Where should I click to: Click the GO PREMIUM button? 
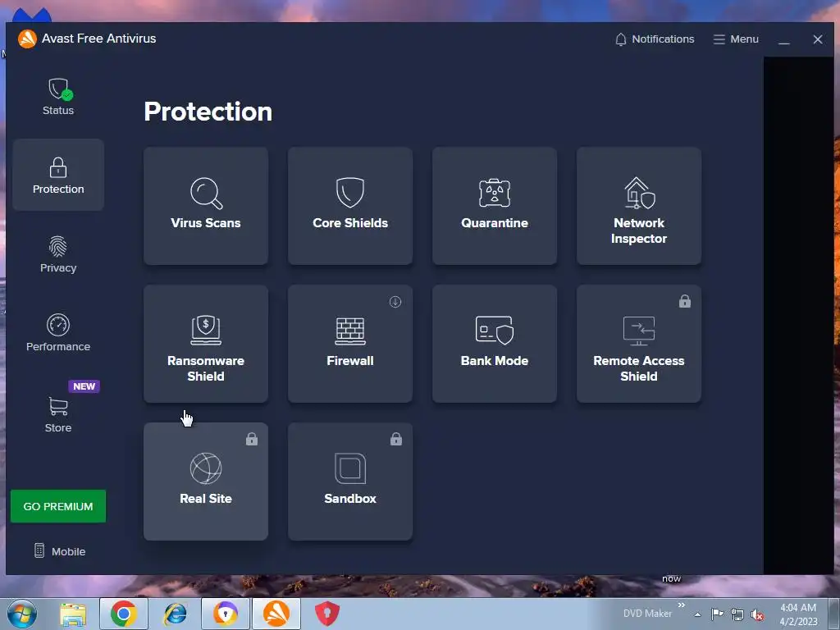click(x=58, y=506)
